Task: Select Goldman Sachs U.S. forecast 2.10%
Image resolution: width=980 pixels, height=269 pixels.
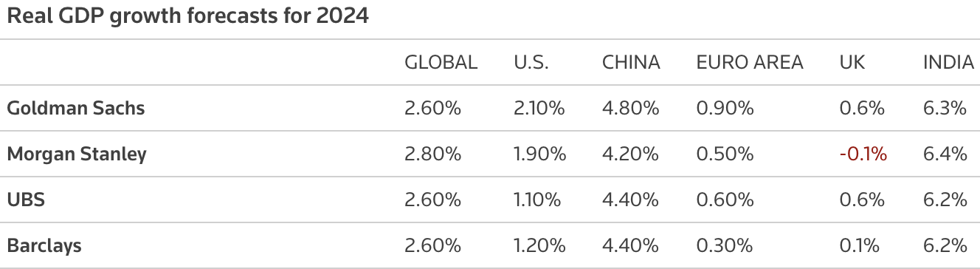Action: click(539, 108)
